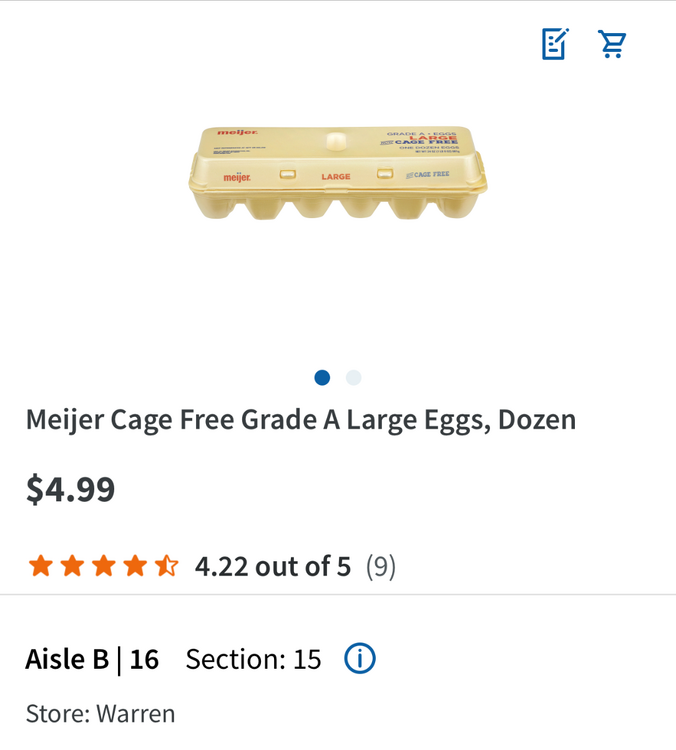Click the second orange rating star
Viewport: 676px width, 750px height.
pos(72,567)
